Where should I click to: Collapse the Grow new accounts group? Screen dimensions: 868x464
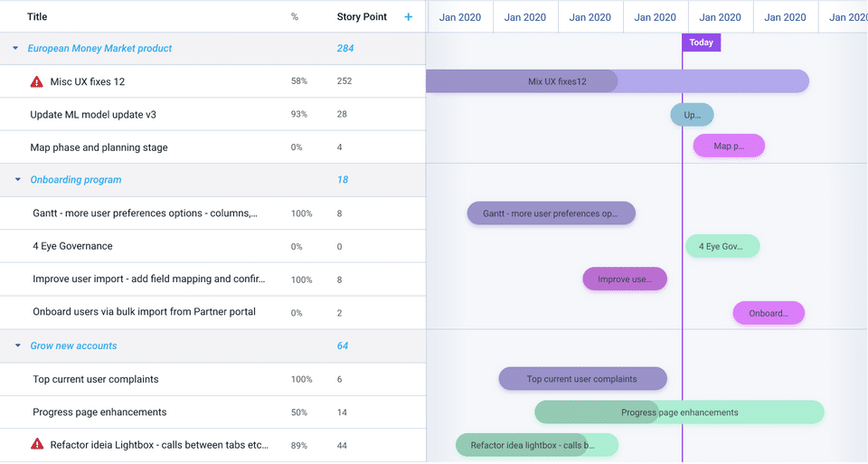click(18, 346)
